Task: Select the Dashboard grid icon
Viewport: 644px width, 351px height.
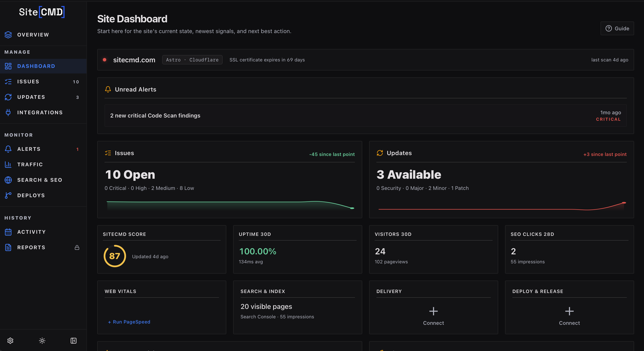Action: coord(8,66)
